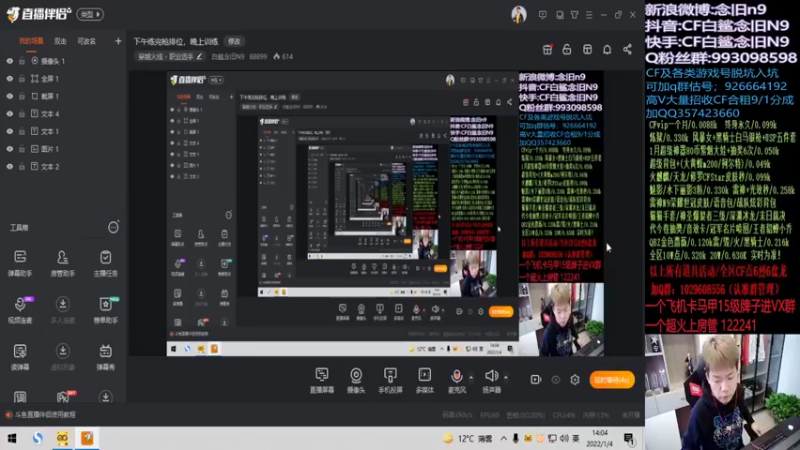
Task: Open the 榜单助手 ranking assistant tool
Action: 106,310
